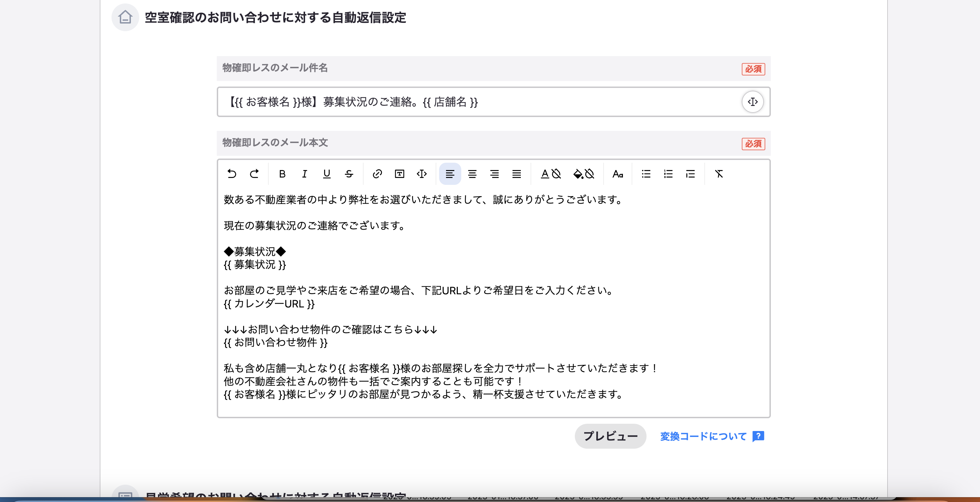
Task: Open the text color tool
Action: click(551, 174)
